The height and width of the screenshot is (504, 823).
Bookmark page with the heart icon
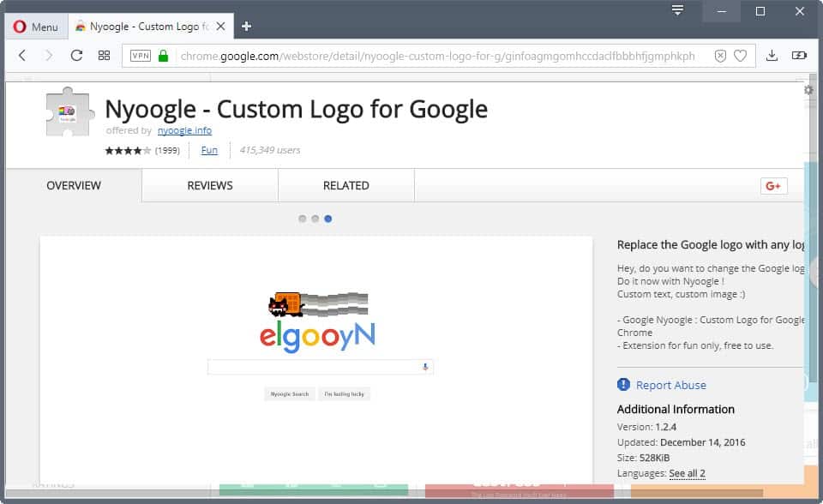[740, 56]
